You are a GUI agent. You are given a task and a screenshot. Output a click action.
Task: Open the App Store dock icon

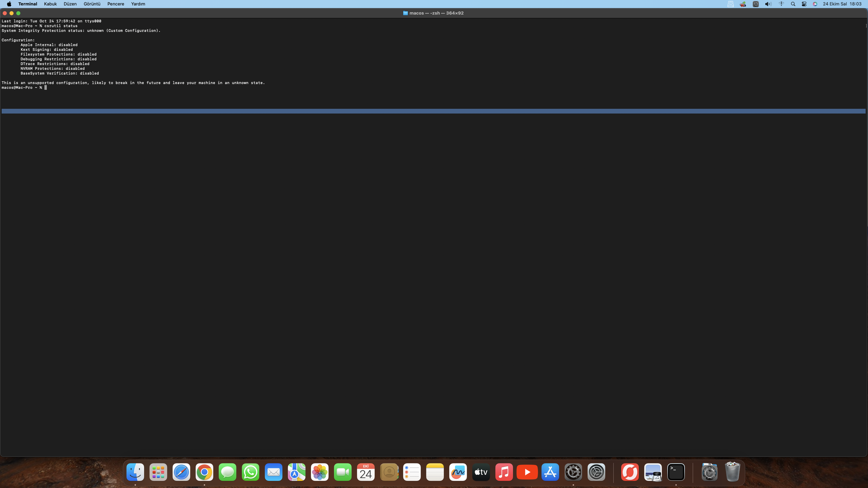[550, 472]
